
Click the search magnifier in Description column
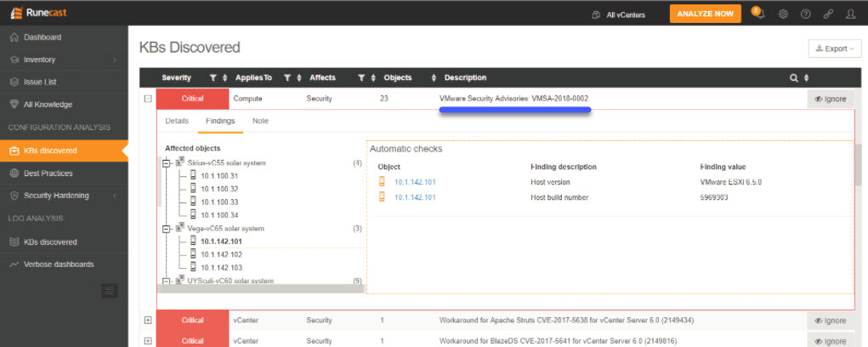pos(793,78)
